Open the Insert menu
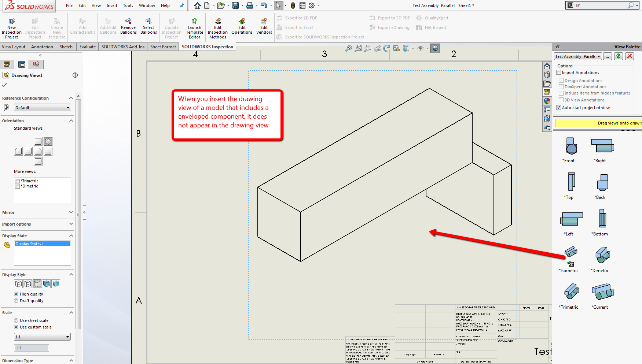The image size is (642, 364). 112,5
